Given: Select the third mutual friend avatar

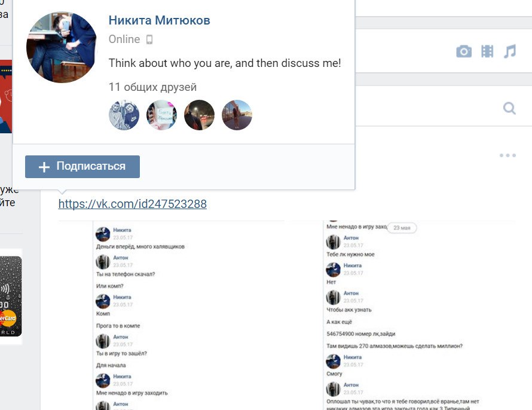Looking at the screenshot, I should pyautogui.click(x=199, y=115).
